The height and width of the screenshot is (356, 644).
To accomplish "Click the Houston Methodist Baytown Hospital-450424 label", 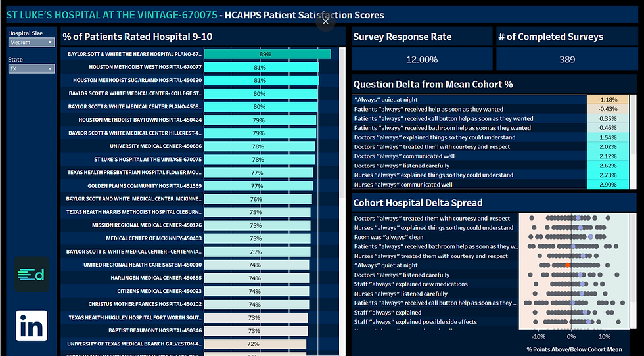I will coord(140,120).
